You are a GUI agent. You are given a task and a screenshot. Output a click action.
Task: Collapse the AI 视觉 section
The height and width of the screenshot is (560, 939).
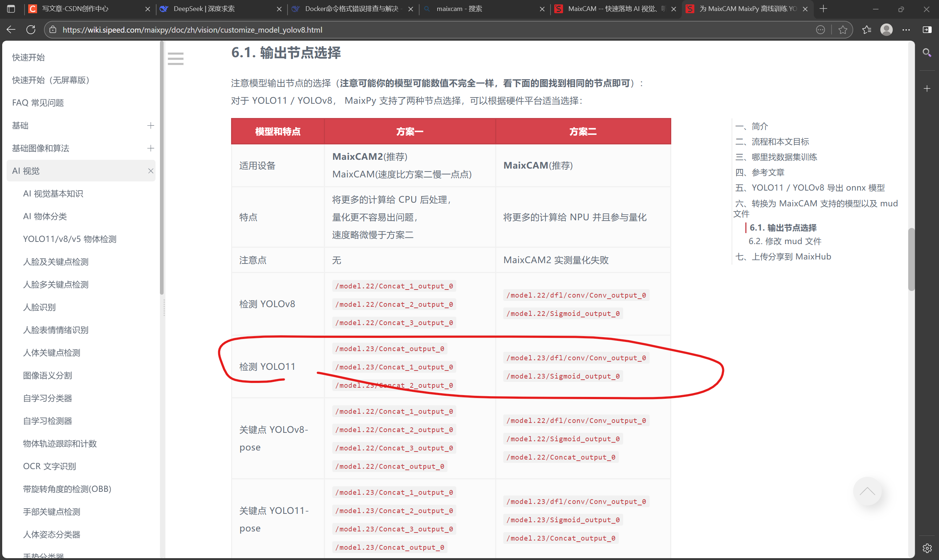[150, 171]
